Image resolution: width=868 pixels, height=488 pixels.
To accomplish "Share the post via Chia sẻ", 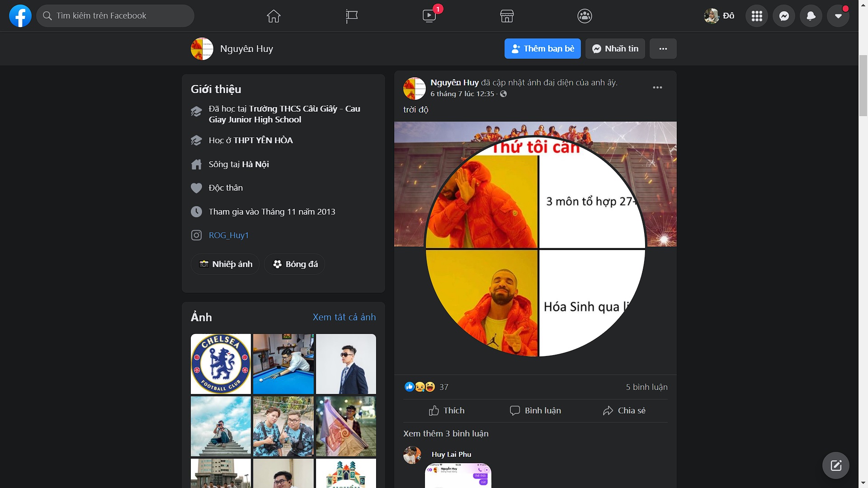I will [x=624, y=410].
